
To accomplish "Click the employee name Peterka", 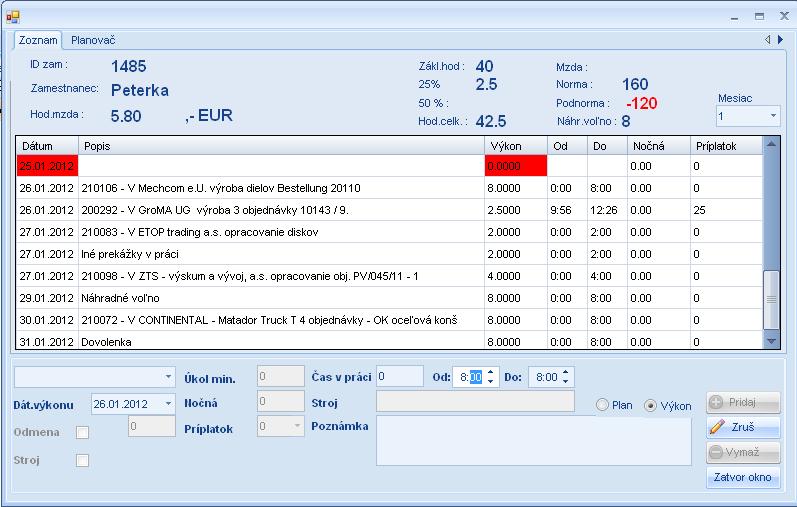I will 140,90.
